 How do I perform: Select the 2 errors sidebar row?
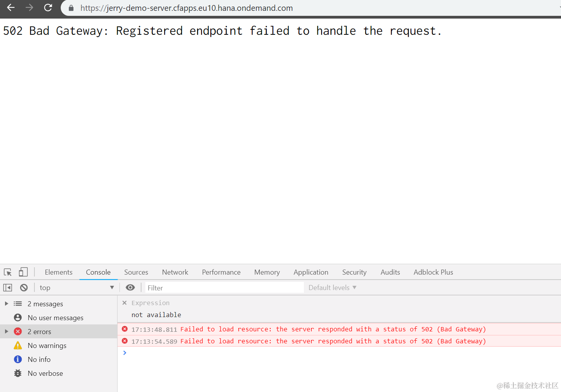pos(58,332)
